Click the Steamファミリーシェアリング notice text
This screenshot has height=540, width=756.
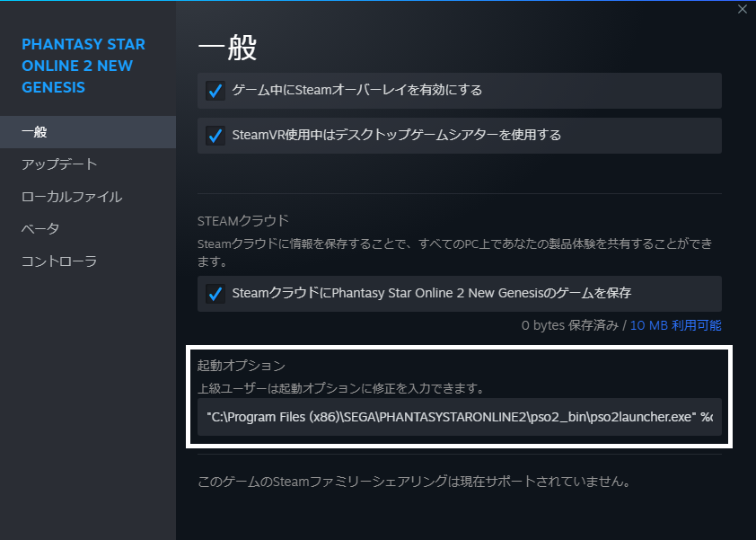pyautogui.click(x=414, y=482)
